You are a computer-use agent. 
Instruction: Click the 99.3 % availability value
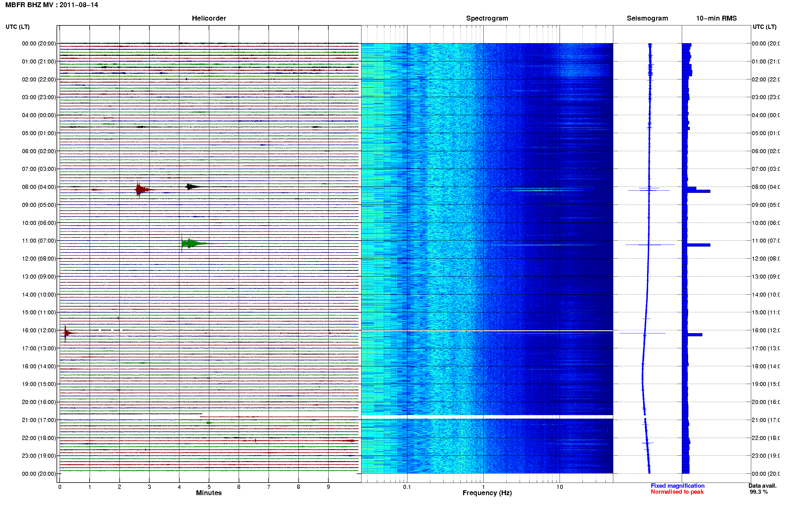[758, 492]
